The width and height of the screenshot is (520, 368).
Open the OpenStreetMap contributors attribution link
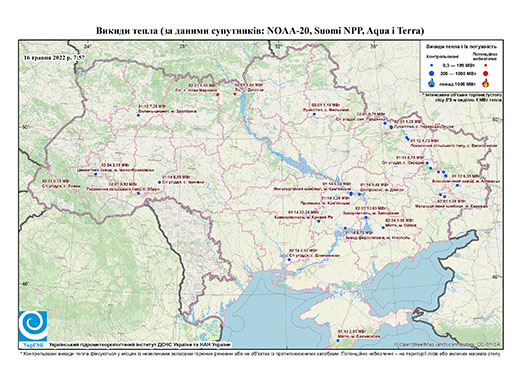448,344
